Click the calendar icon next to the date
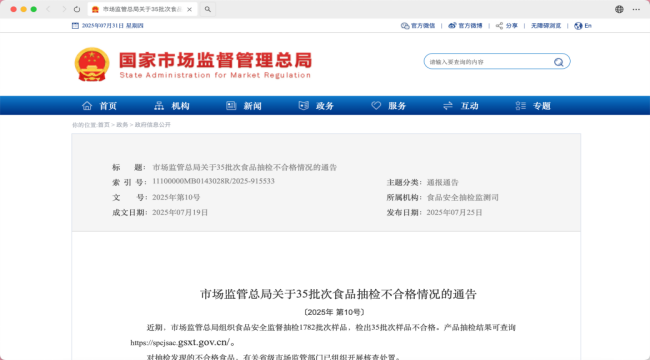This screenshot has width=650, height=360. [75, 26]
